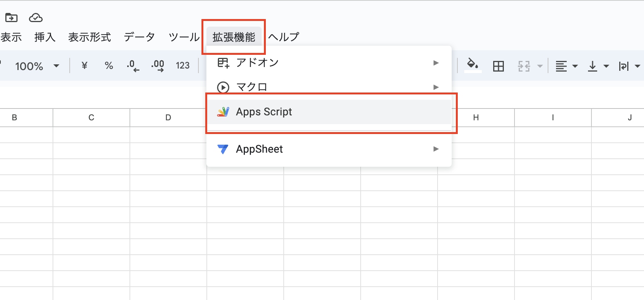This screenshot has height=300, width=644.
Task: Decrease decimal places button
Action: [x=133, y=66]
